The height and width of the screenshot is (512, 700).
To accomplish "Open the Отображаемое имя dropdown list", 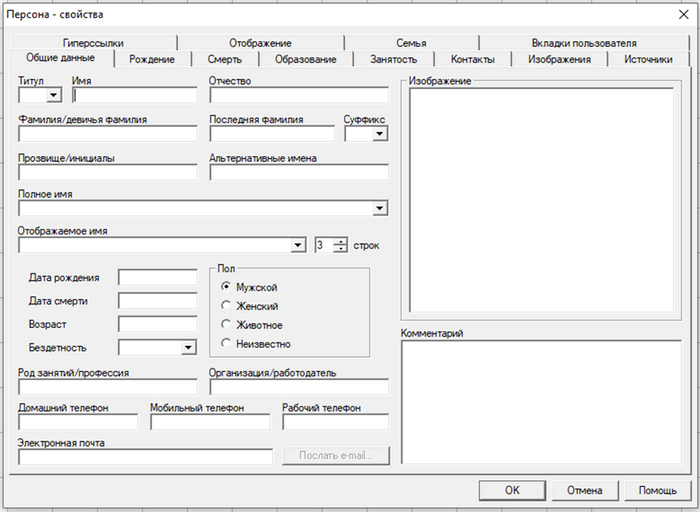I will click(298, 245).
